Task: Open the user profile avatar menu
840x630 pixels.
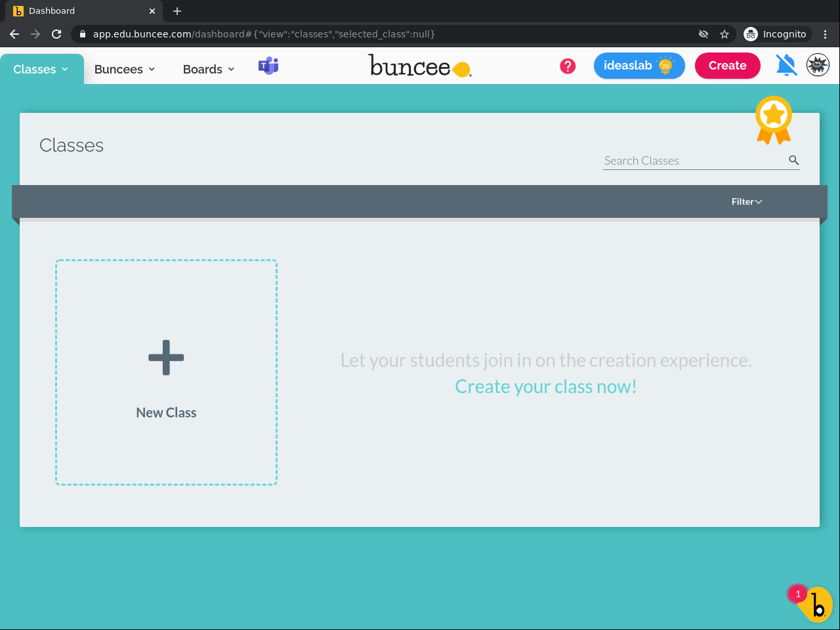Action: 818,65
